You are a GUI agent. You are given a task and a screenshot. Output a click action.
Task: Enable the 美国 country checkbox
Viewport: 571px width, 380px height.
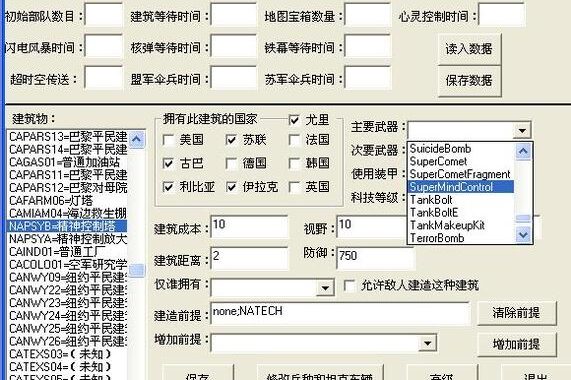(x=168, y=140)
